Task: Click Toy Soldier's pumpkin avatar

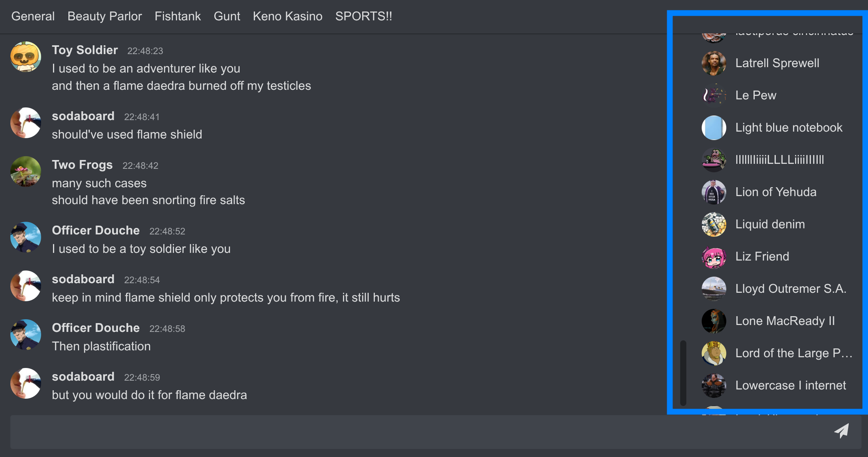Action: (x=26, y=57)
